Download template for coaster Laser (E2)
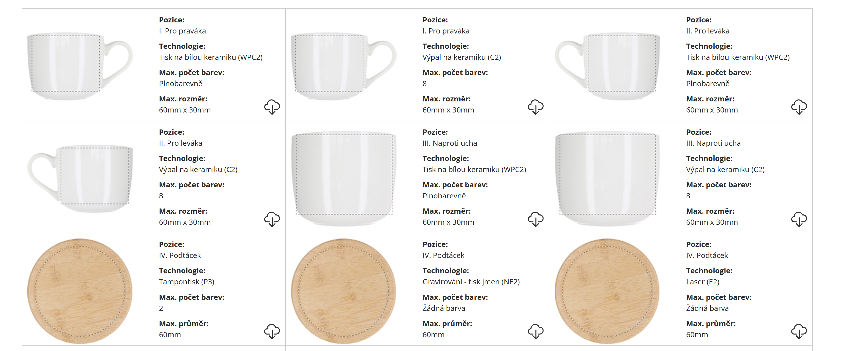This screenshot has height=351, width=868. (x=799, y=332)
